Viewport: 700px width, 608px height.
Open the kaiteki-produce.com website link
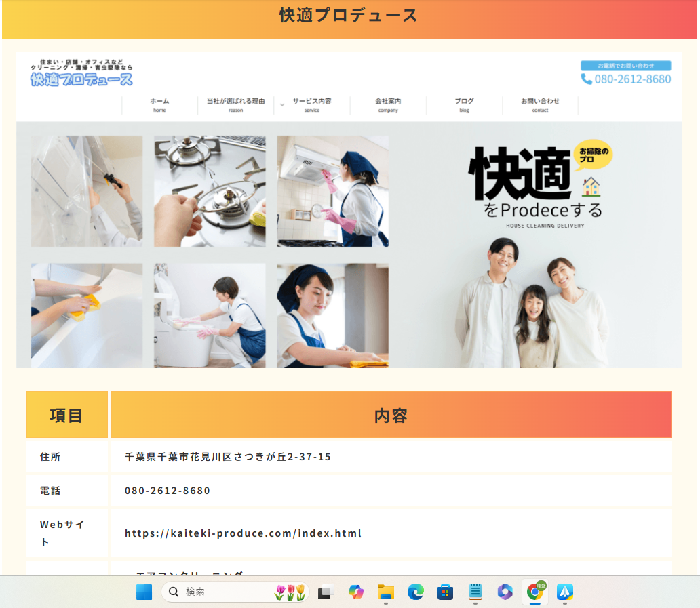click(242, 533)
